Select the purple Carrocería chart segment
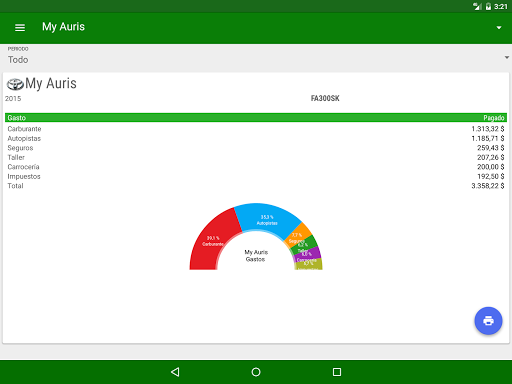This screenshot has width=512, height=384. (308, 255)
